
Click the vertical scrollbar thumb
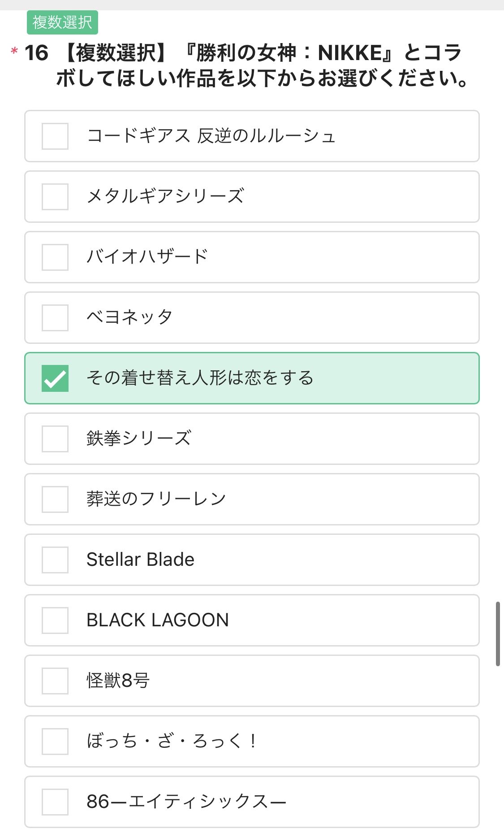[x=498, y=634]
